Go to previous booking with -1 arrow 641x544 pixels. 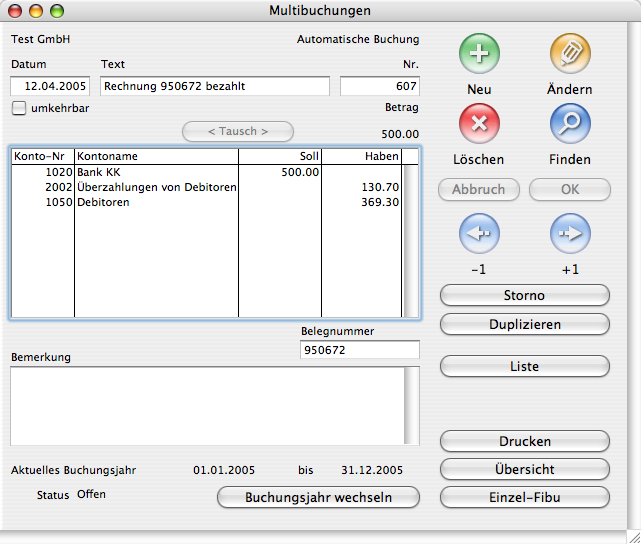pos(479,235)
